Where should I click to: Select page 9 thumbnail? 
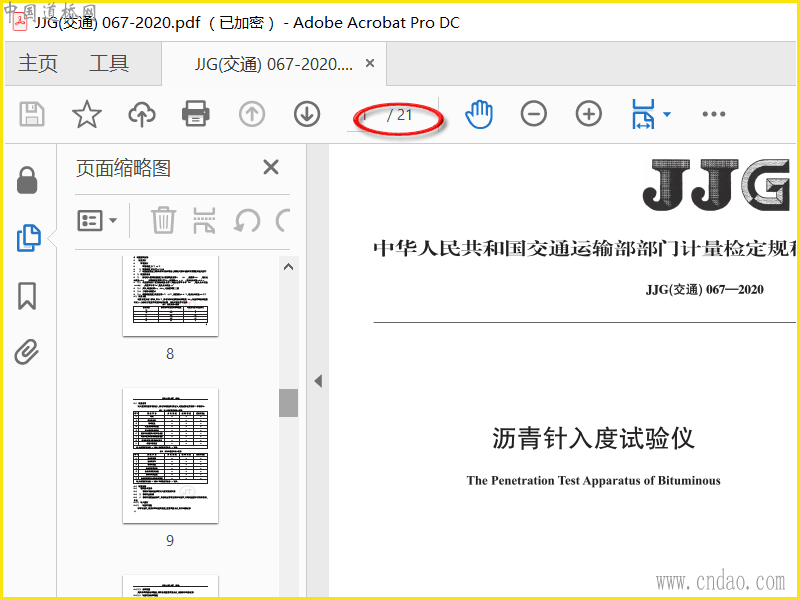tap(170, 456)
